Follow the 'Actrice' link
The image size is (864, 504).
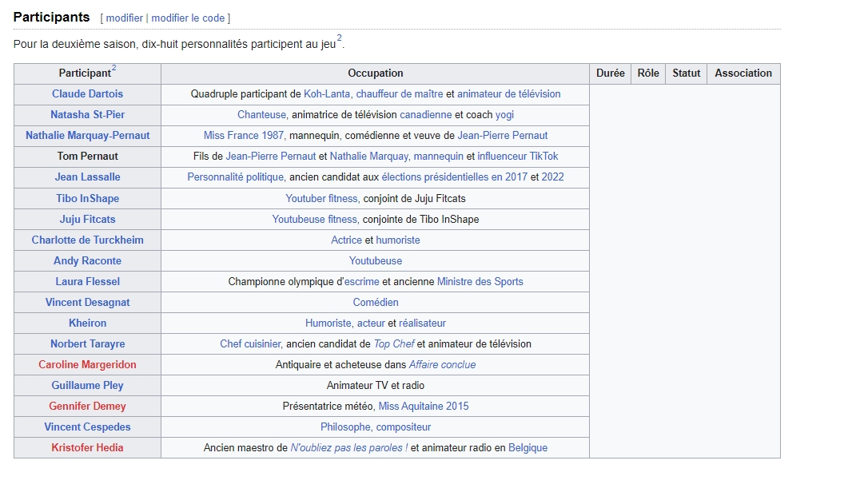click(x=346, y=240)
